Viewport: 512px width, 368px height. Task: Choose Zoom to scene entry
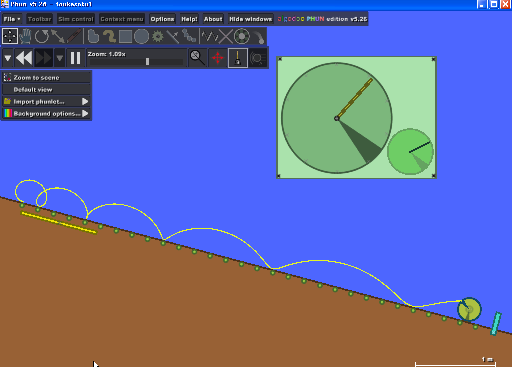(x=46, y=77)
